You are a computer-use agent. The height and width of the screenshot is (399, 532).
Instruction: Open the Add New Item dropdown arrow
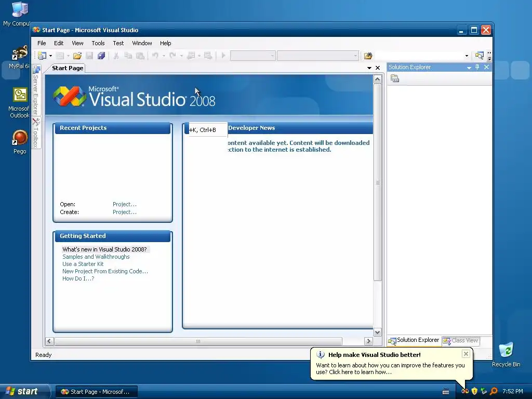coord(68,56)
